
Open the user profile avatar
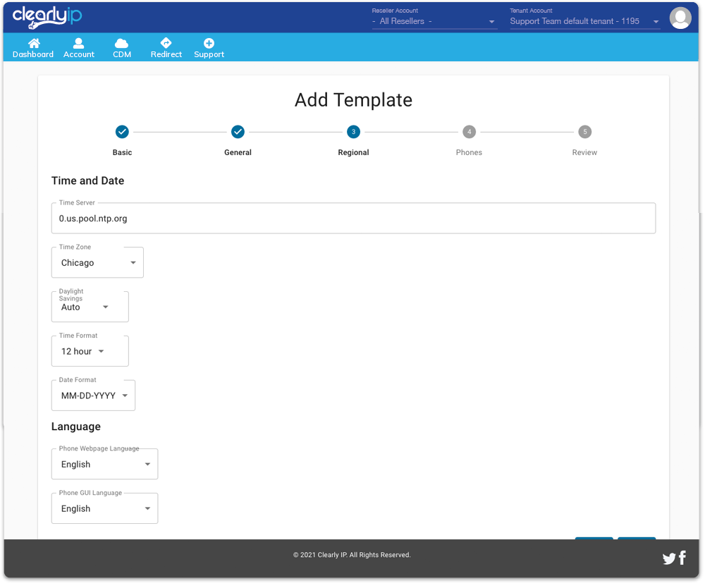[x=680, y=18]
